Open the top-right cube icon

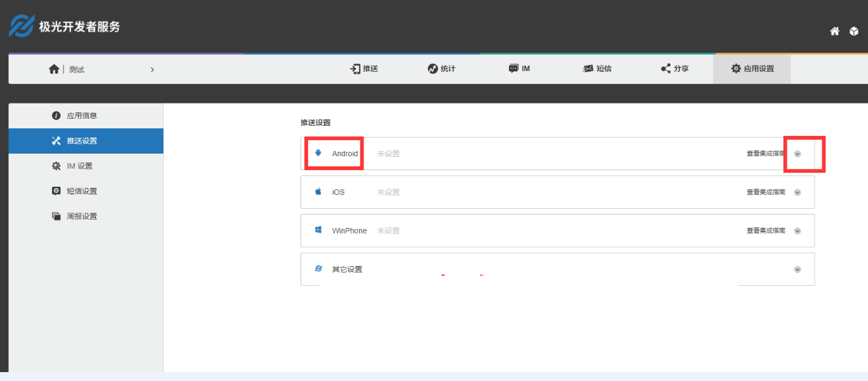click(x=854, y=31)
